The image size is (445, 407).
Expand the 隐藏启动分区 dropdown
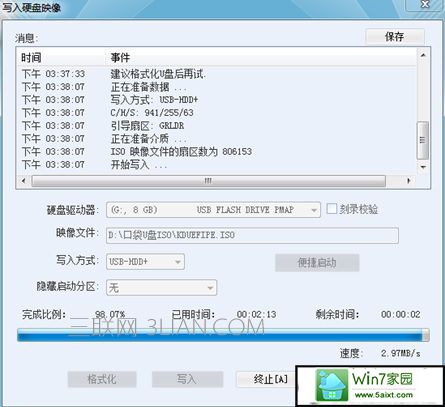(x=161, y=287)
